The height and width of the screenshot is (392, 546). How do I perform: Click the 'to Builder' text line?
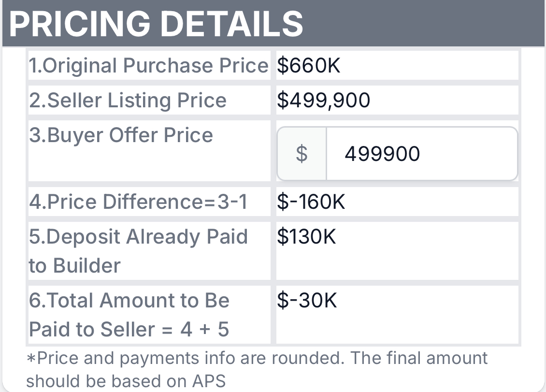pos(74,265)
